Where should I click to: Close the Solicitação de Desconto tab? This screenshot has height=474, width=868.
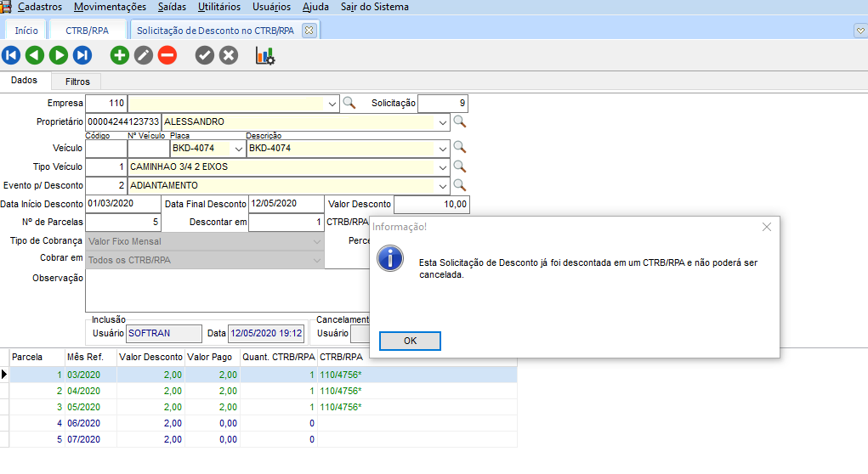309,30
